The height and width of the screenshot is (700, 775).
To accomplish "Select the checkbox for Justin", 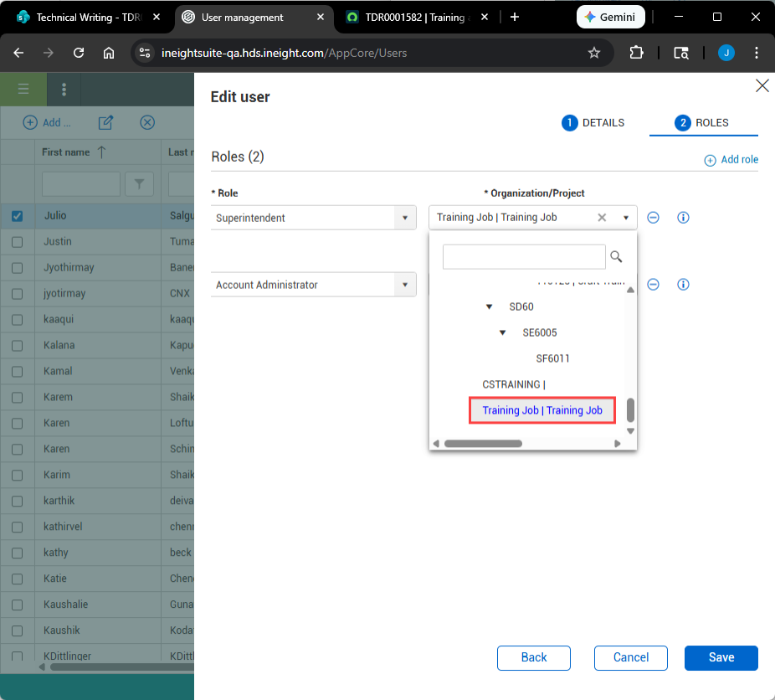I will tap(17, 242).
